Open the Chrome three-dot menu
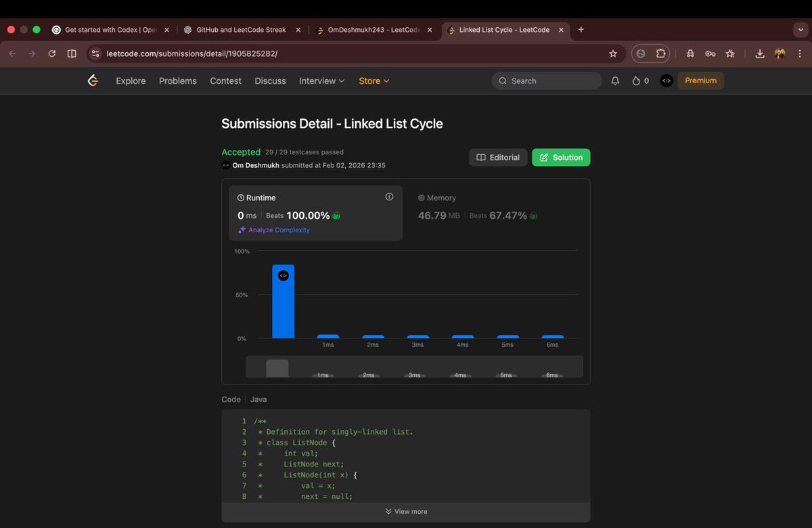Image resolution: width=812 pixels, height=528 pixels. [800, 53]
